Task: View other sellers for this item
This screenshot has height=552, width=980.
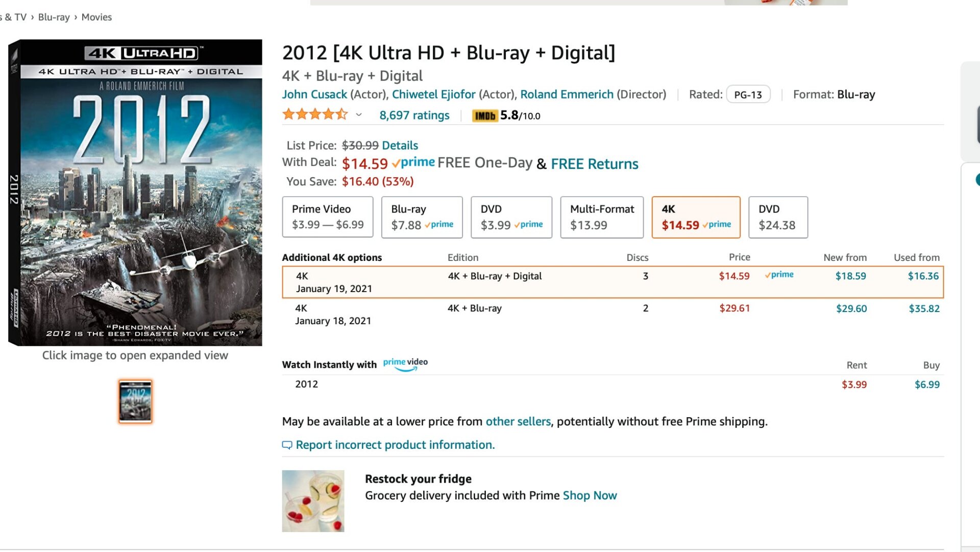Action: [x=518, y=421]
